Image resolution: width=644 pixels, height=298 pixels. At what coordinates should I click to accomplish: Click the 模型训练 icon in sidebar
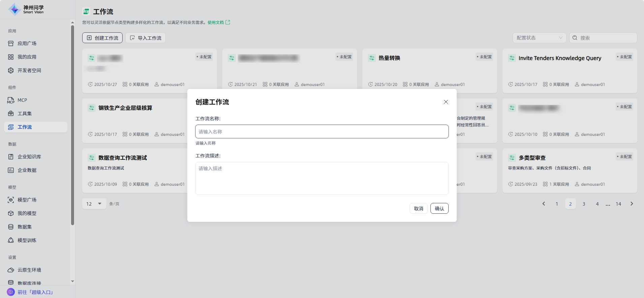coord(11,240)
